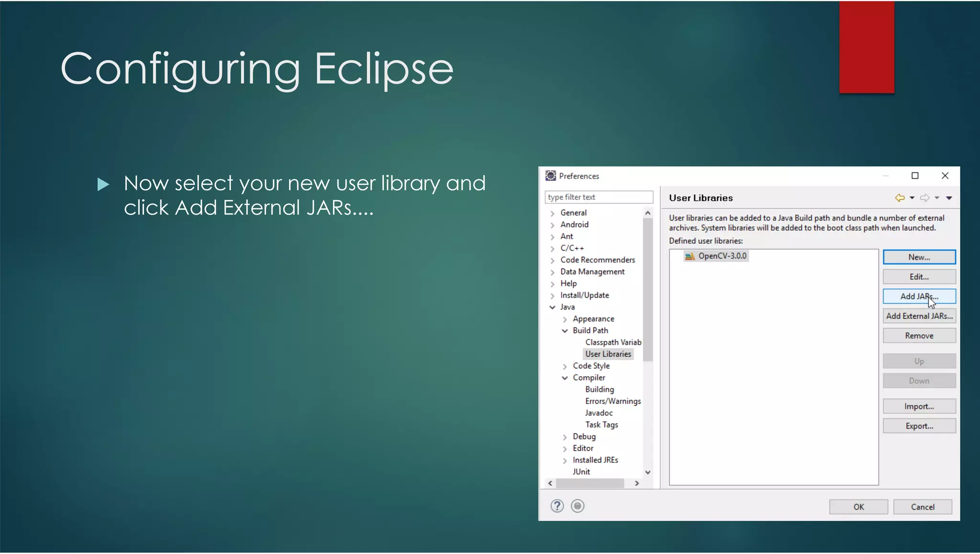The image size is (980, 554).
Task: Click the type filter text field
Action: 598,197
